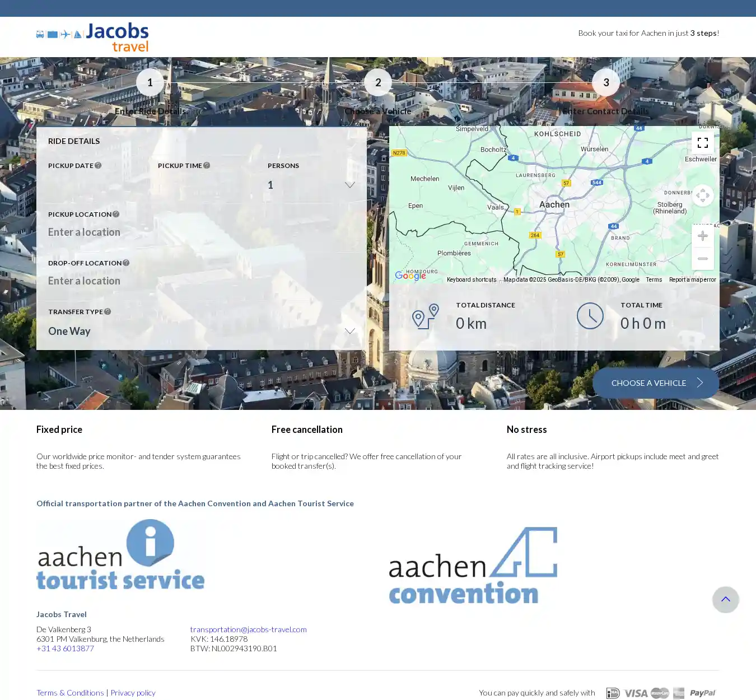
Task: Expand the Transfer Type dropdown
Action: [202, 331]
